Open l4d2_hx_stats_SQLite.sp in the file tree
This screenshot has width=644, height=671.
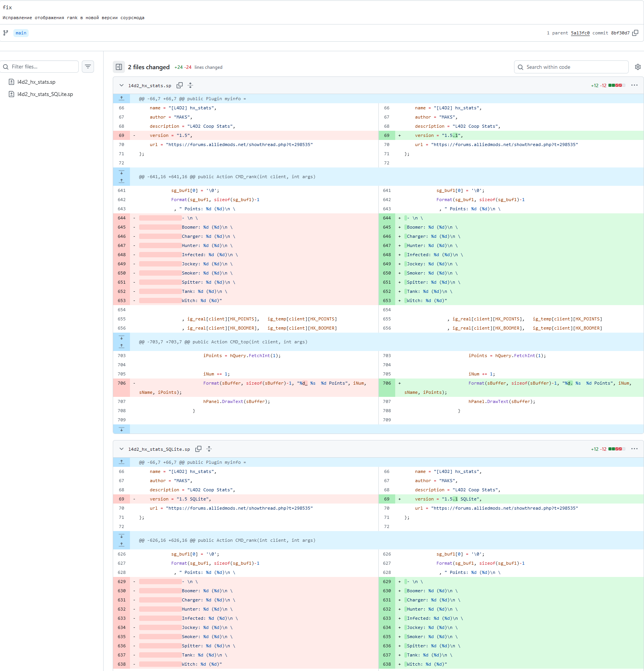[x=45, y=94]
